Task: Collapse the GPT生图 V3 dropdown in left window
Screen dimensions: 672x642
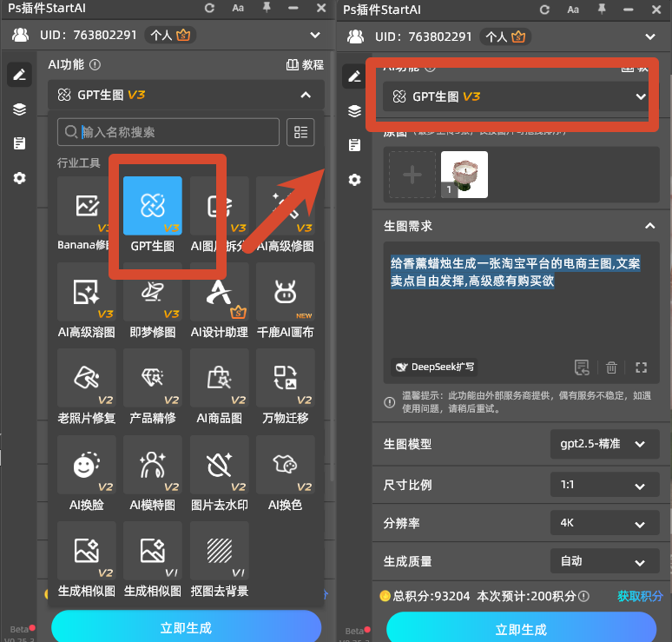Action: (306, 95)
